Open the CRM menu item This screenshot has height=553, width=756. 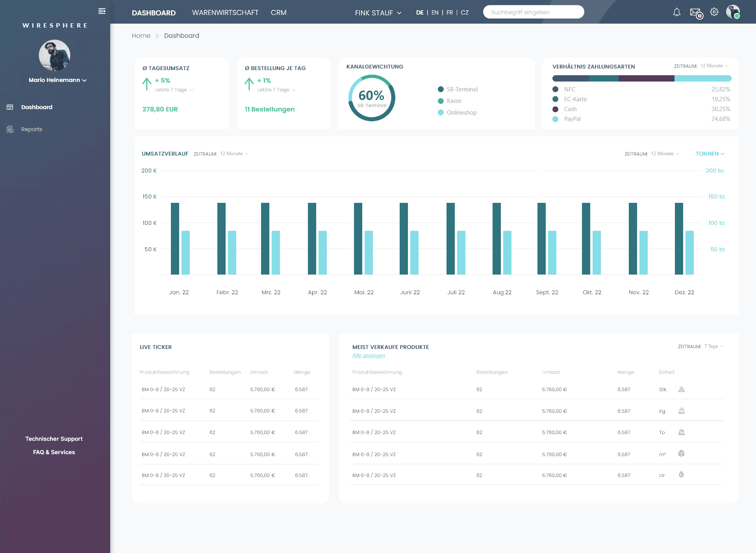[279, 13]
